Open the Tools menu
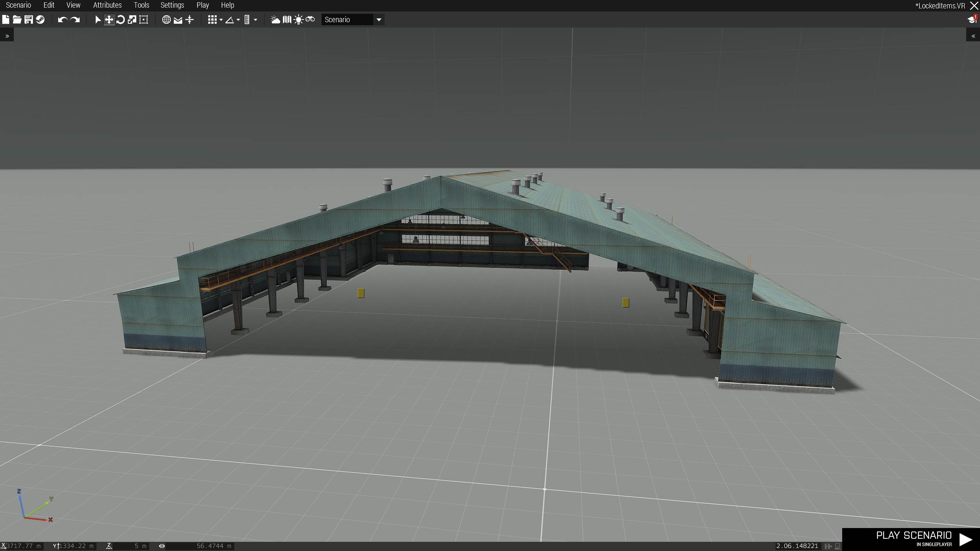The height and width of the screenshot is (551, 980). [141, 5]
